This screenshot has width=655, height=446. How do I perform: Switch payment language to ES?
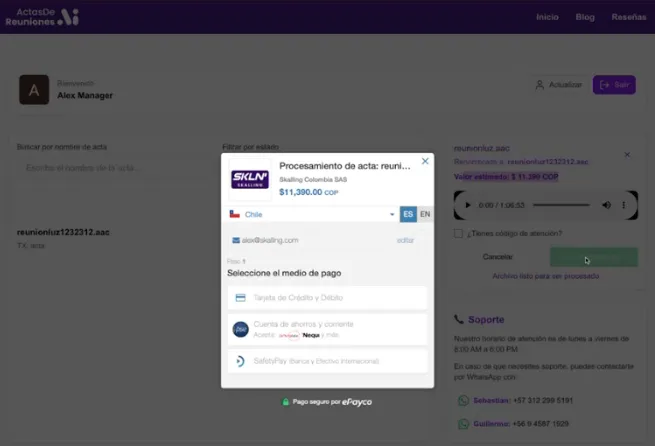tap(408, 214)
